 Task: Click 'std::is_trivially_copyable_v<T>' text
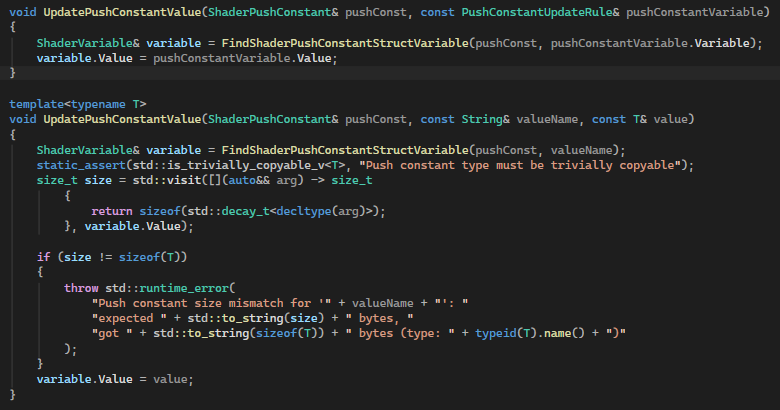tap(239, 165)
